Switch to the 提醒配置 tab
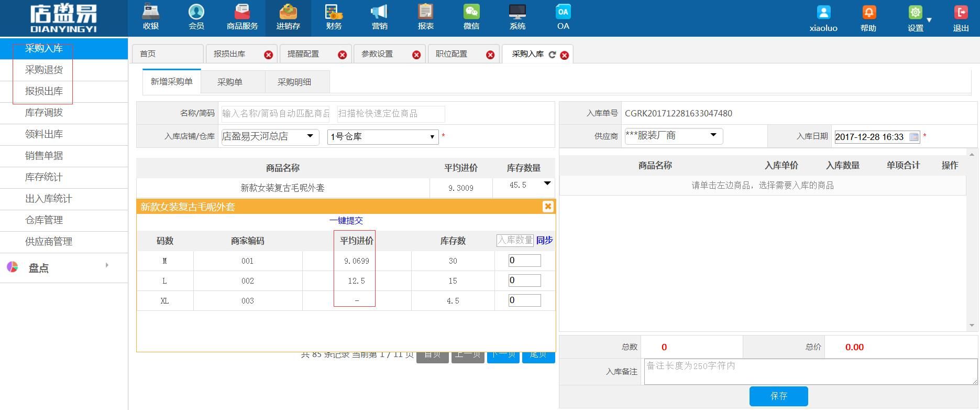The height and width of the screenshot is (410, 980). (x=303, y=54)
